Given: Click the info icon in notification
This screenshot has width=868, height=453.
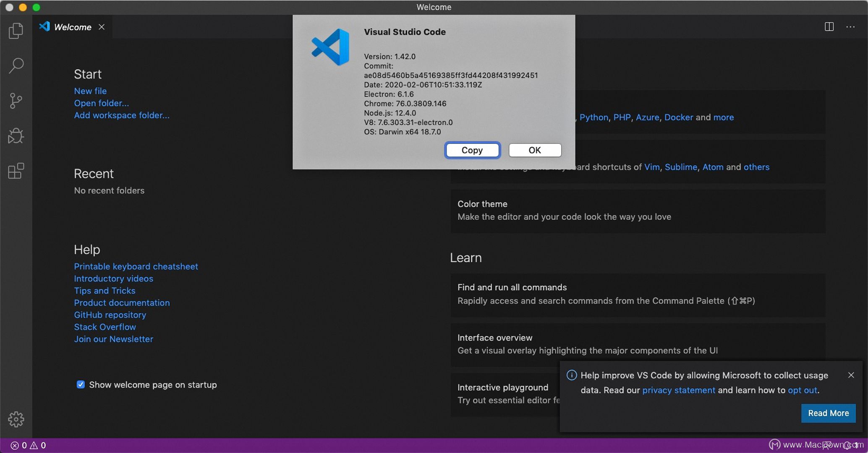Looking at the screenshot, I should coord(571,375).
